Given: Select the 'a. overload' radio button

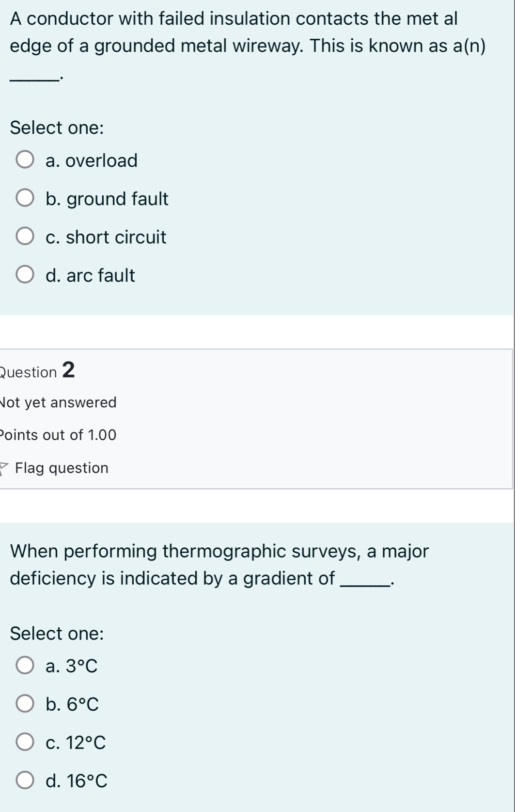Looking at the screenshot, I should point(25,160).
